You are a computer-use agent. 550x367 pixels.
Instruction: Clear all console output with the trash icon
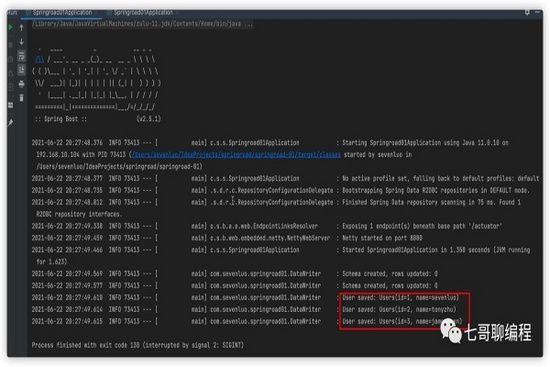tap(21, 98)
